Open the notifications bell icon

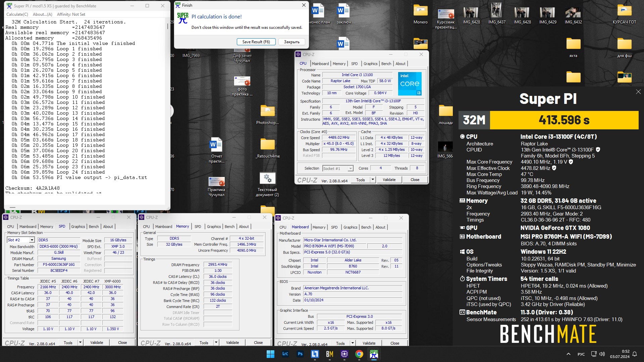[x=634, y=354]
